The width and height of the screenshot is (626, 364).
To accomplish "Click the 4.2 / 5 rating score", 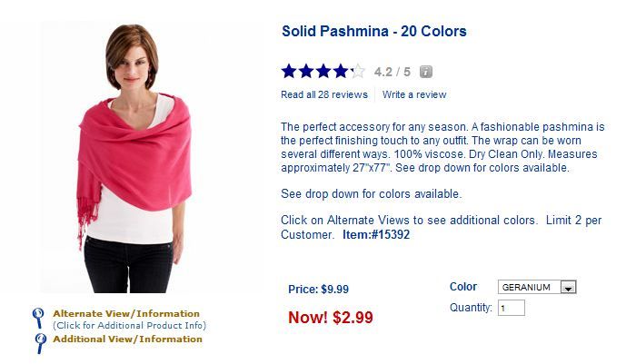I will [392, 72].
